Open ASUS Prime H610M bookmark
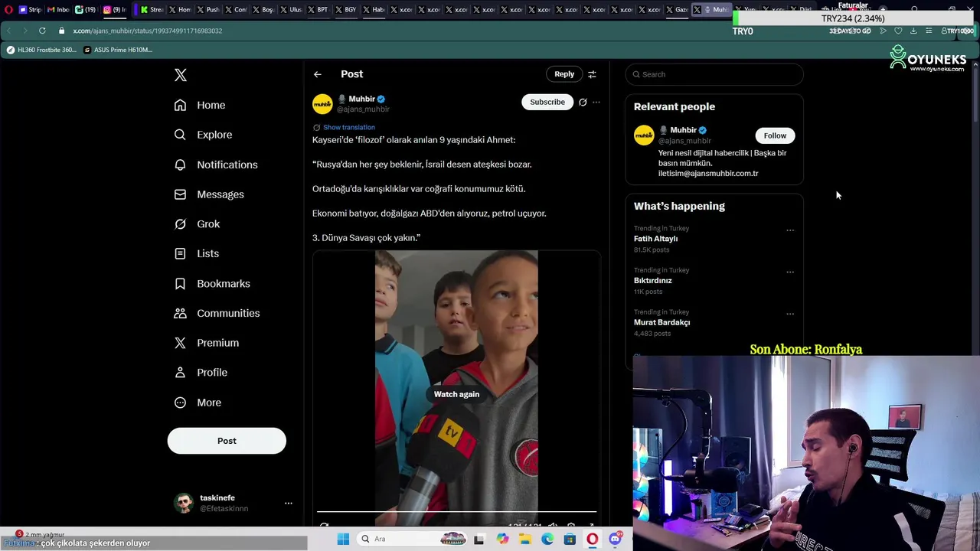 [x=118, y=50]
